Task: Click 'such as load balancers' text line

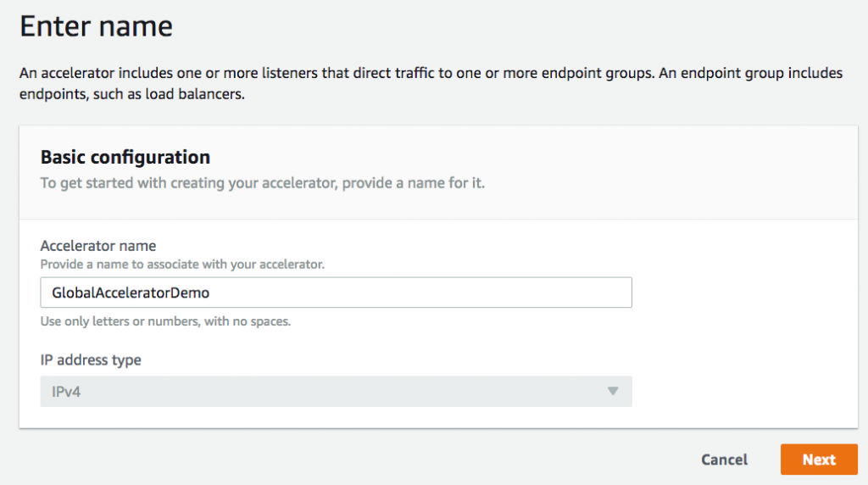Action: tap(131, 94)
